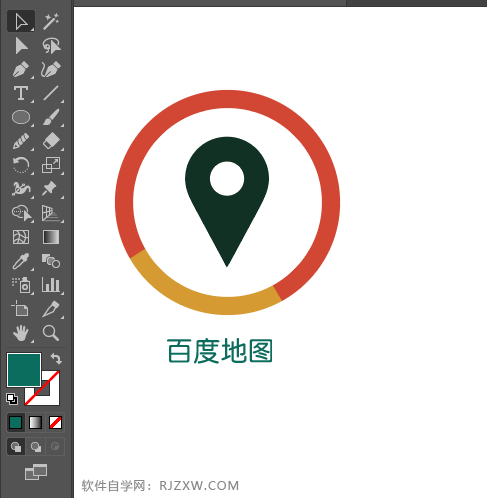Screen dimensions: 487x498
Task: Select the Direct Selection tool
Action: (21, 46)
